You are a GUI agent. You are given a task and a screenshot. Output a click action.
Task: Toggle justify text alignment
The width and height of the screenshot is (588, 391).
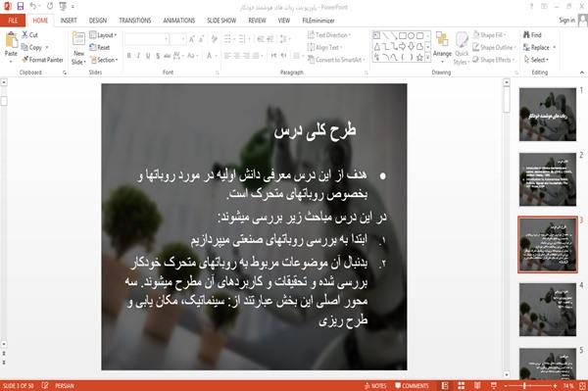click(x=256, y=56)
